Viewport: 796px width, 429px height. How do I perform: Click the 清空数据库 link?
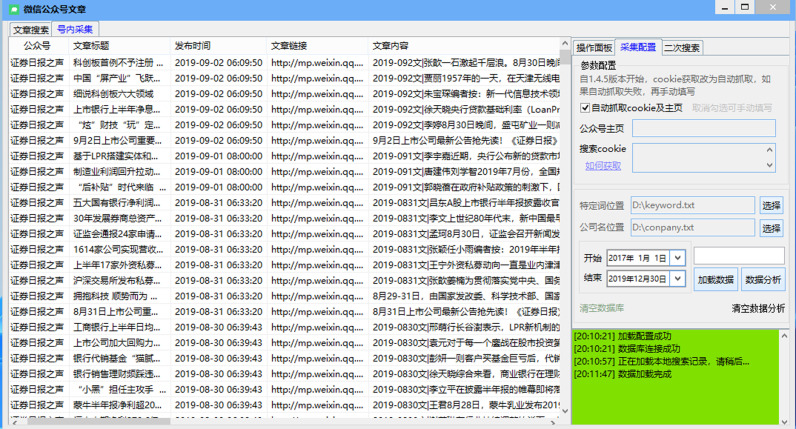click(x=602, y=308)
